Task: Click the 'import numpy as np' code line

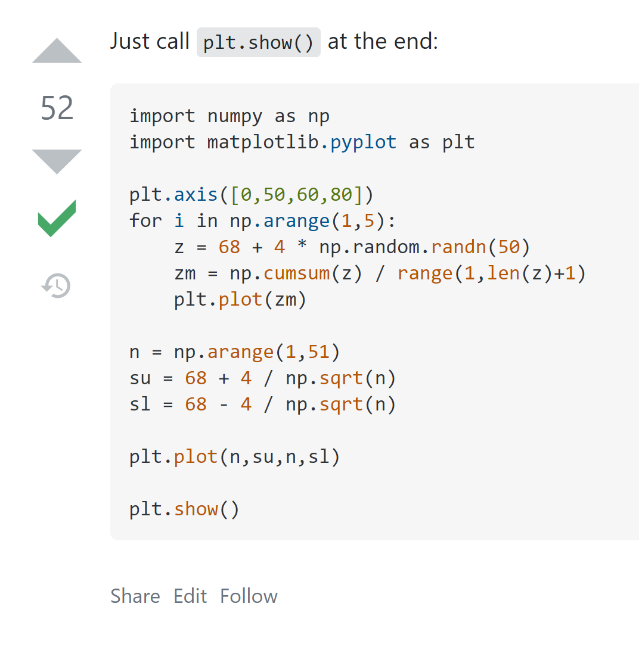Action: [x=230, y=116]
